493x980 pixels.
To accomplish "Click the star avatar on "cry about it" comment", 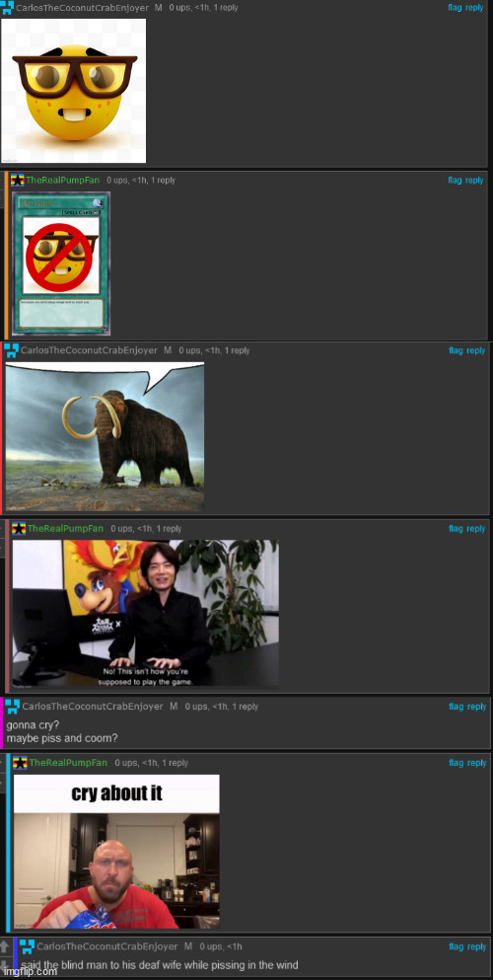I will coord(21,763).
